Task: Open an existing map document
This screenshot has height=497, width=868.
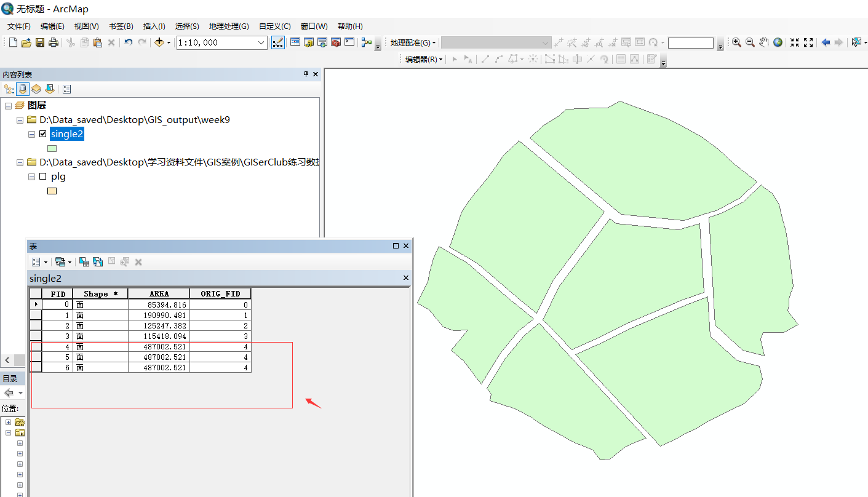Action: click(x=26, y=42)
